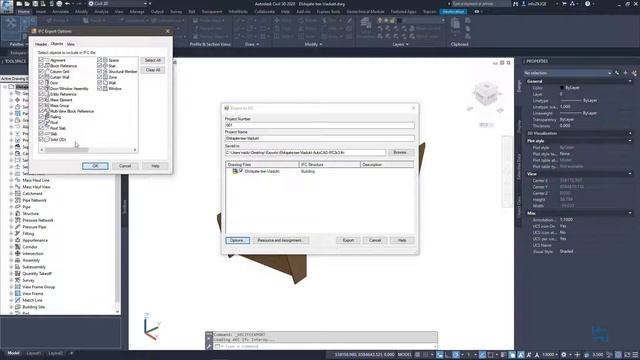Uncheck the Structural Member checkbox
Screen dimensions: 640x360
[x=100, y=71]
